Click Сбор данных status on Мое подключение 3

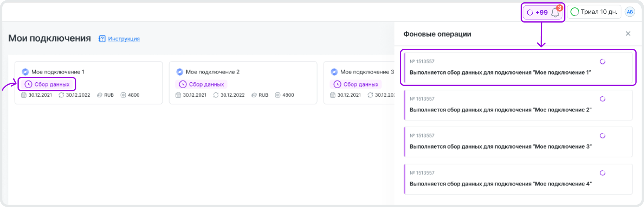tap(356, 84)
